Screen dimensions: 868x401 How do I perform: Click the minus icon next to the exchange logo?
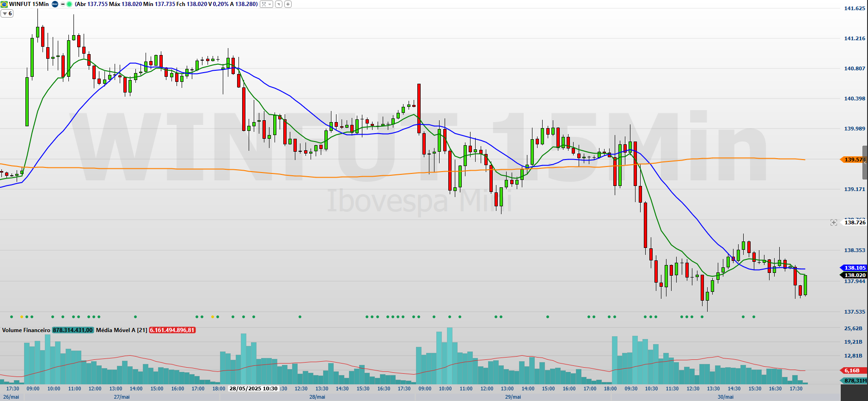[x=63, y=4]
